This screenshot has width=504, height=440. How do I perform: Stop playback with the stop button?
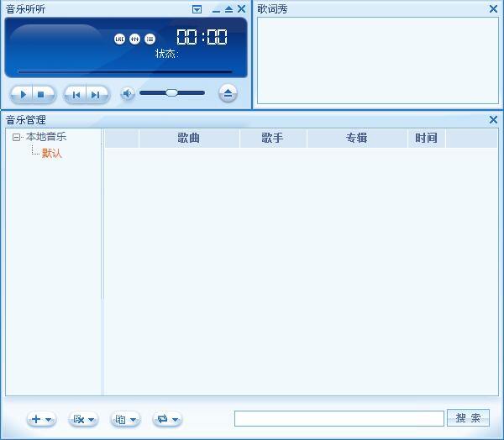pos(41,95)
